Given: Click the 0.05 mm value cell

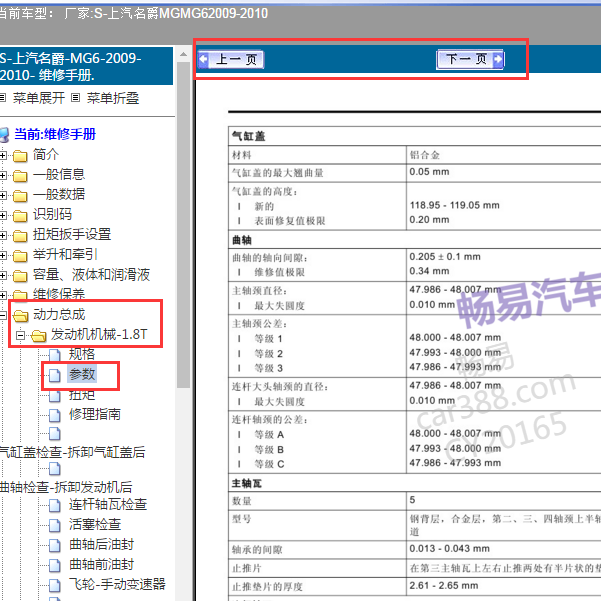Looking at the screenshot, I should [x=503, y=172].
